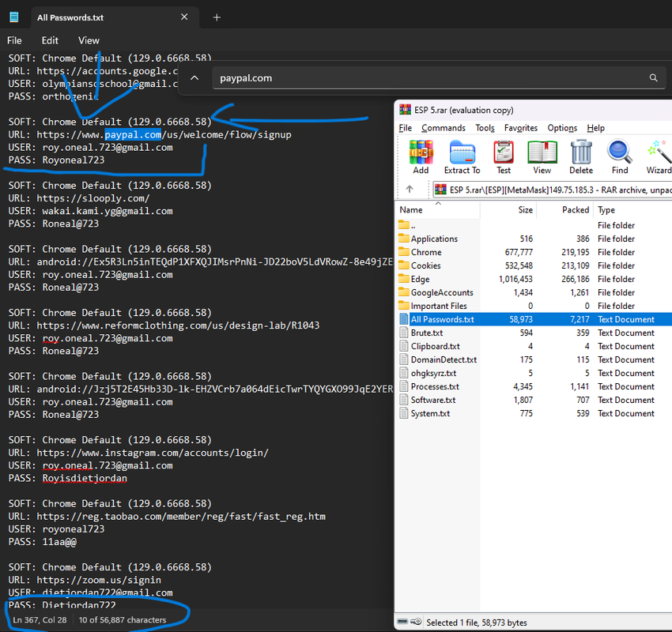Click the Test archive icon
672x632 pixels.
tap(504, 152)
